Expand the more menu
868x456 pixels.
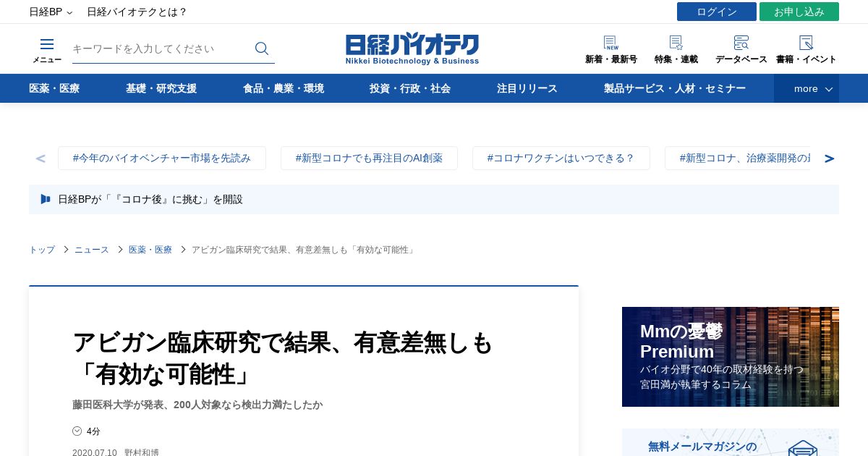(807, 88)
